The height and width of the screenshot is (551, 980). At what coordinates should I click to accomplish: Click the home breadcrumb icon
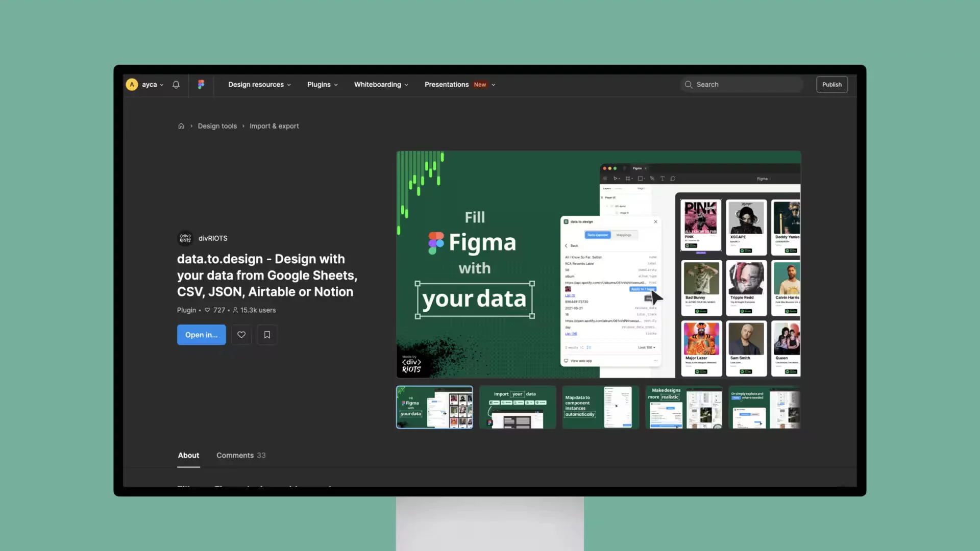[180, 126]
